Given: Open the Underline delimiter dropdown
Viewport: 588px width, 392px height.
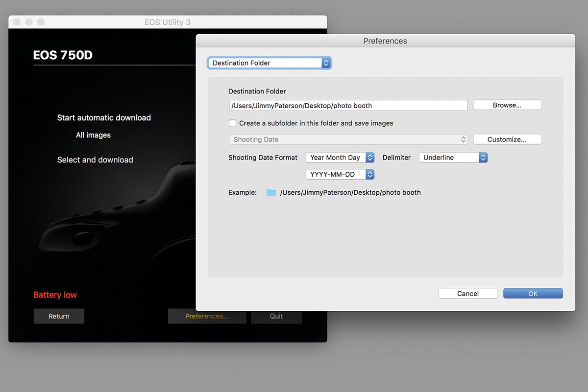Looking at the screenshot, I should click(453, 158).
